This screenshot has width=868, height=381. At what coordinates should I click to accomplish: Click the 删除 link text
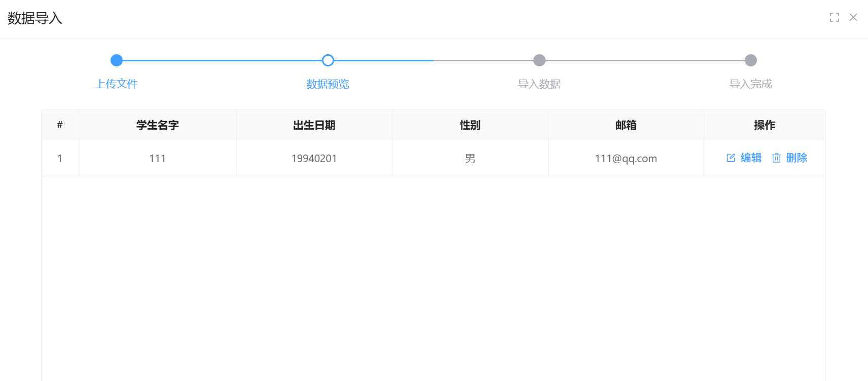point(797,158)
